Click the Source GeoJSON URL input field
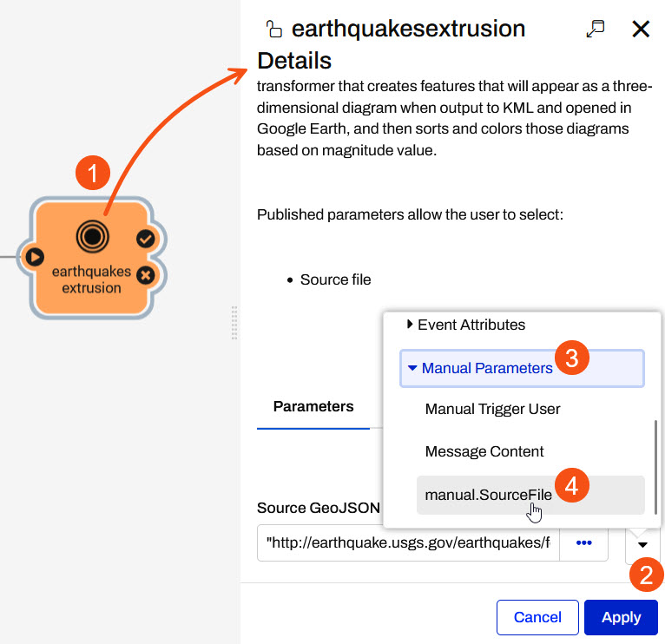 pyautogui.click(x=408, y=542)
